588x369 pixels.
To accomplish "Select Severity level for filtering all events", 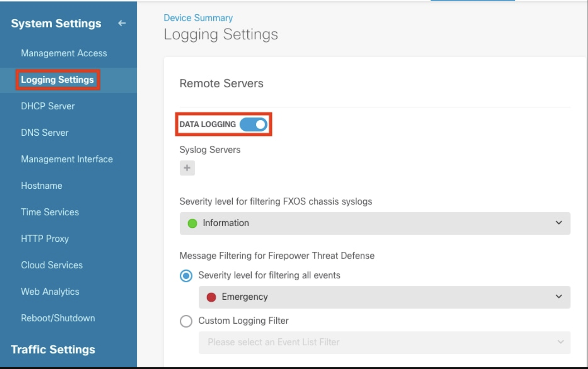I will click(x=186, y=276).
